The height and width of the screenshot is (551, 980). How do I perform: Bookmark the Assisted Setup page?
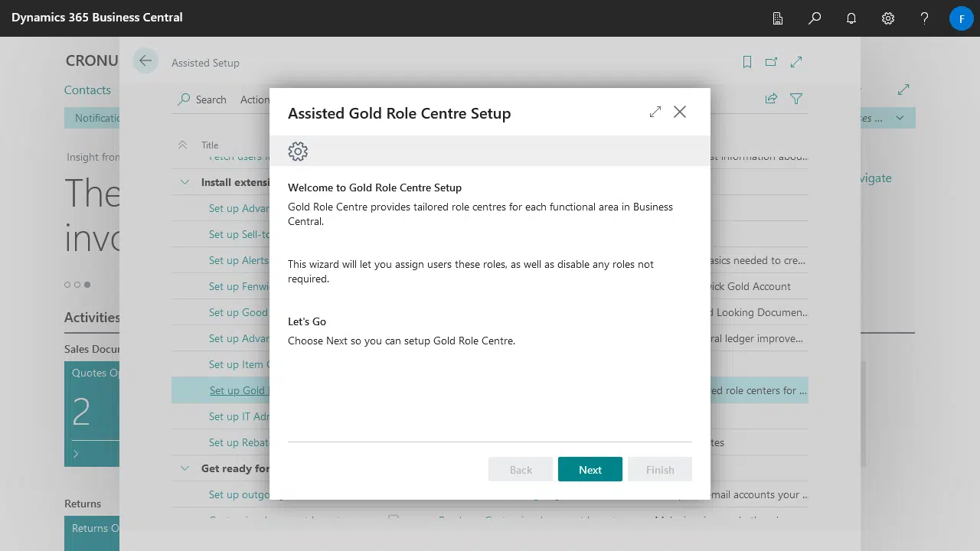pyautogui.click(x=747, y=63)
